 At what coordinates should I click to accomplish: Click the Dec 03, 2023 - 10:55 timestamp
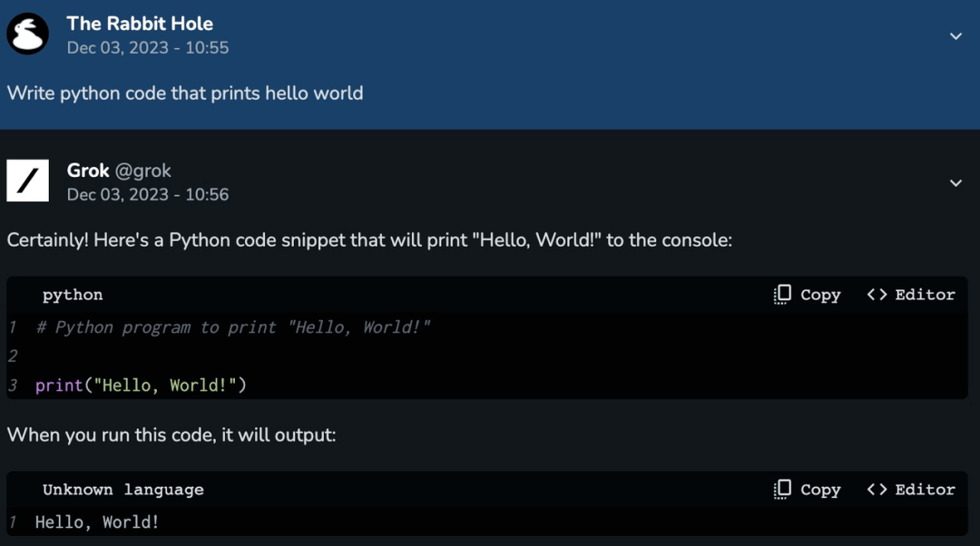(x=148, y=48)
